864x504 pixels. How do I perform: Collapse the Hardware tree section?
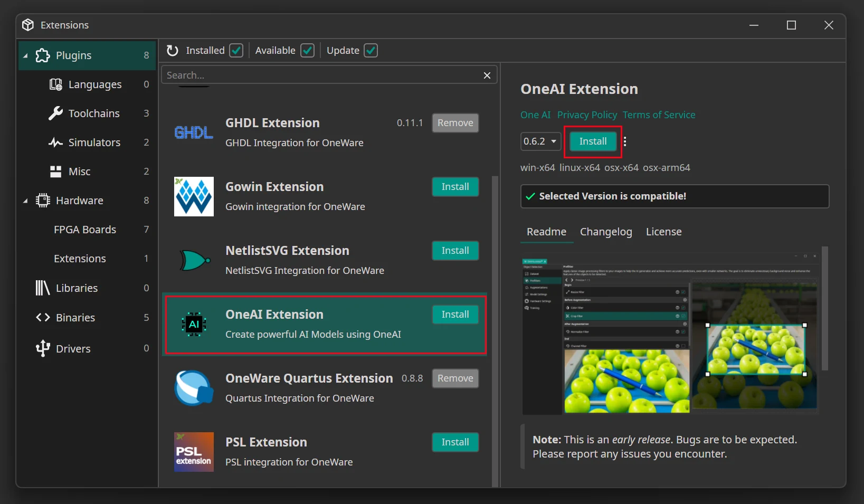click(25, 201)
